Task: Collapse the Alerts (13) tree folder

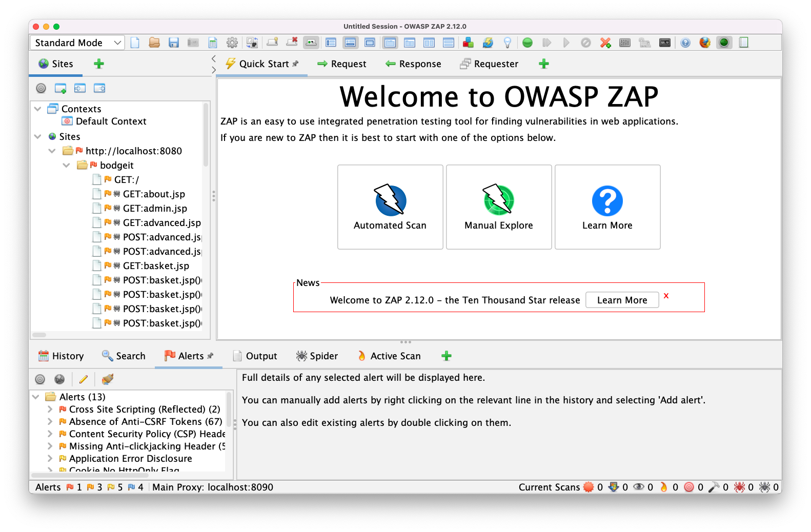Action: 36,397
